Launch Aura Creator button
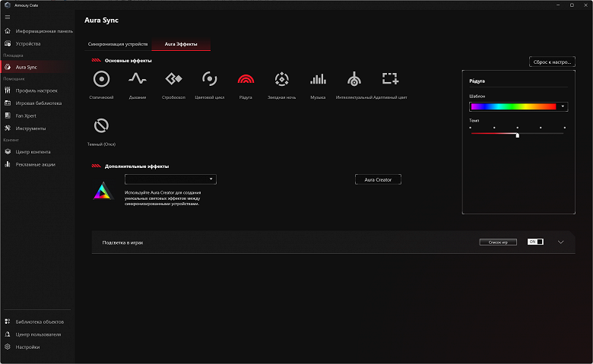593x364 pixels. pyautogui.click(x=378, y=179)
